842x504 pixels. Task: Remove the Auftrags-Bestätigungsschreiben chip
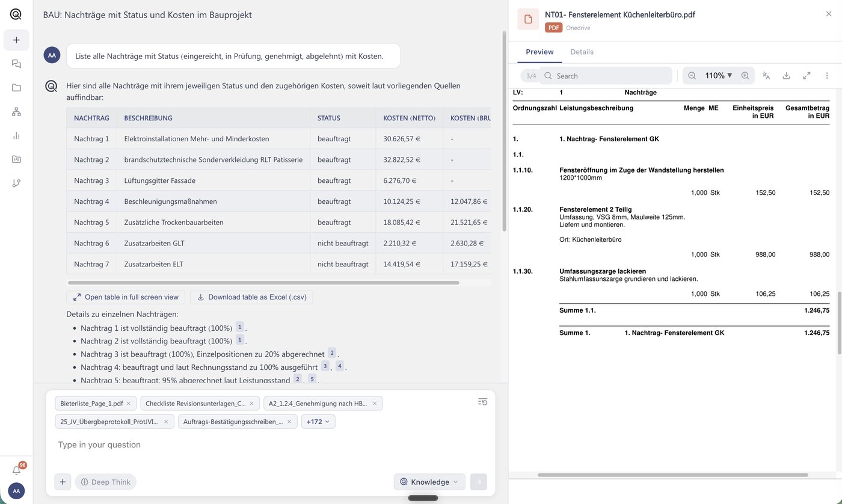(x=289, y=422)
